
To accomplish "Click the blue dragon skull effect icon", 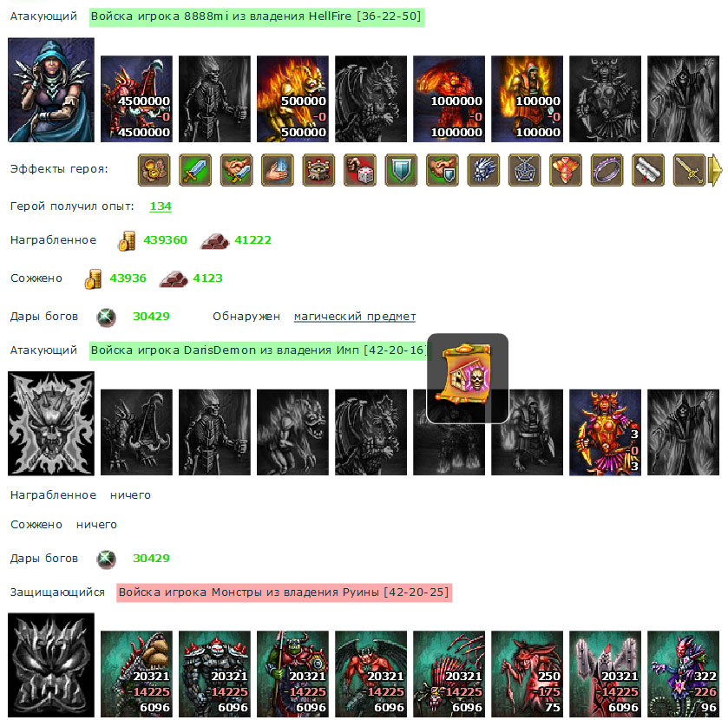I will [483, 170].
